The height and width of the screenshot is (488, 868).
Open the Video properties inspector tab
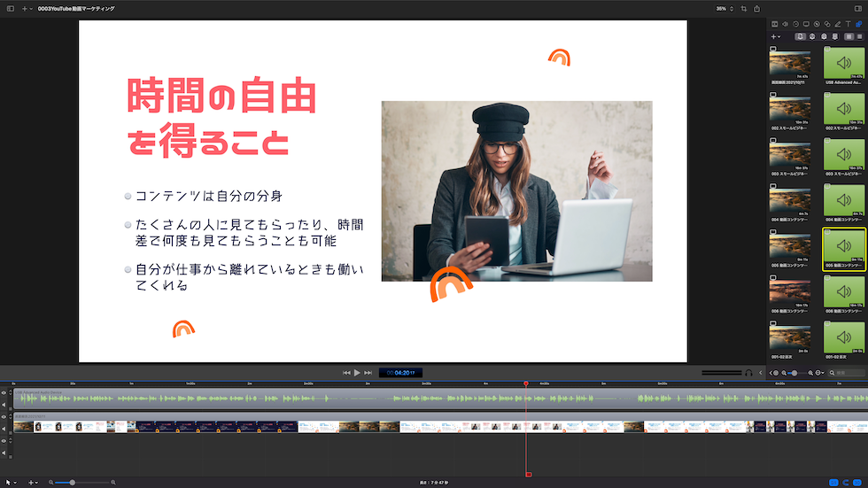coord(774,24)
